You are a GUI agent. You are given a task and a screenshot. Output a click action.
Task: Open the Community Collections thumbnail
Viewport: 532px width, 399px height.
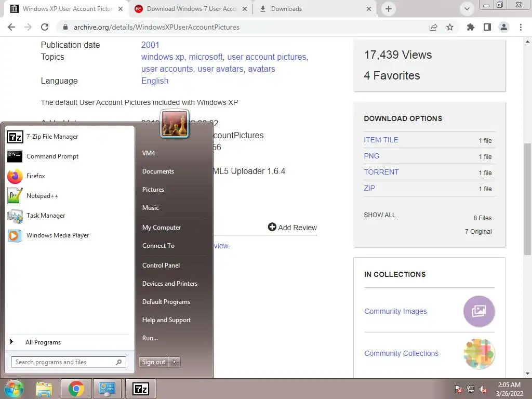(x=479, y=353)
